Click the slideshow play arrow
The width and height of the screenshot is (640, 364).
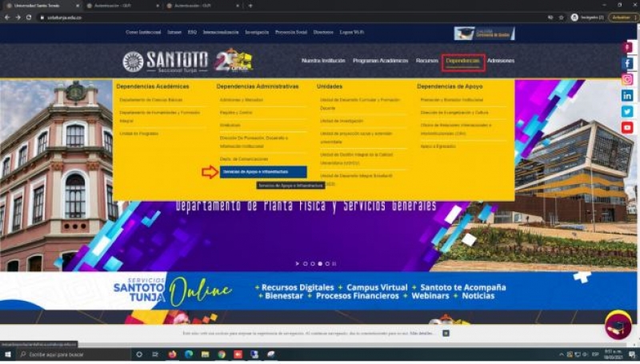[x=297, y=264]
